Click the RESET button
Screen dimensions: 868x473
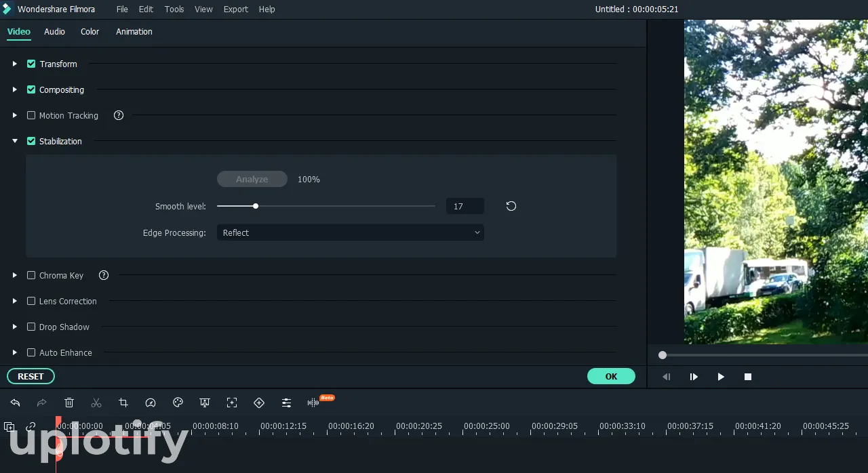(x=31, y=376)
